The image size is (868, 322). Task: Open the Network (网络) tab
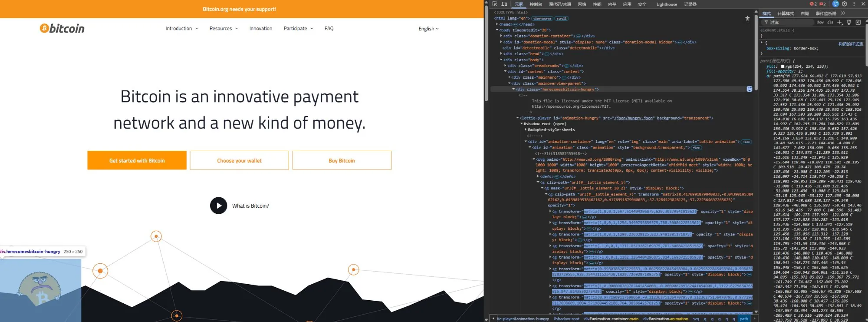(x=582, y=4)
